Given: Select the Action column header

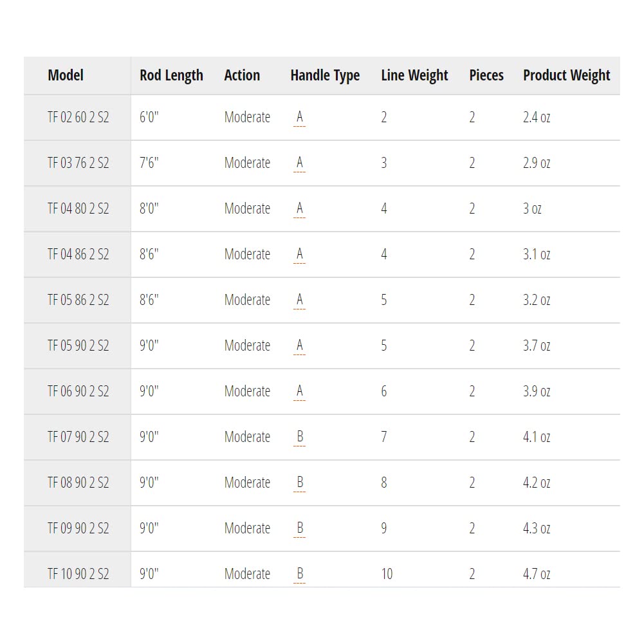Looking at the screenshot, I should pyautogui.click(x=242, y=75).
